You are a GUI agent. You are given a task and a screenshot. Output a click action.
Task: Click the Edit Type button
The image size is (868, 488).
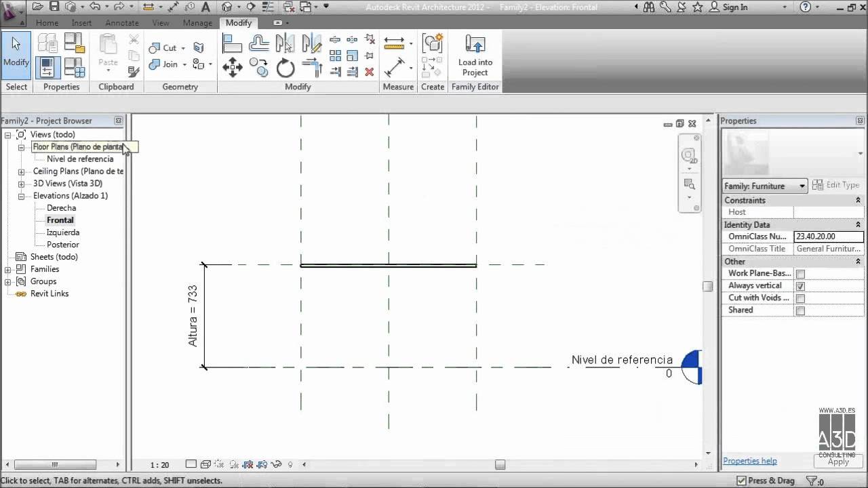coord(836,185)
